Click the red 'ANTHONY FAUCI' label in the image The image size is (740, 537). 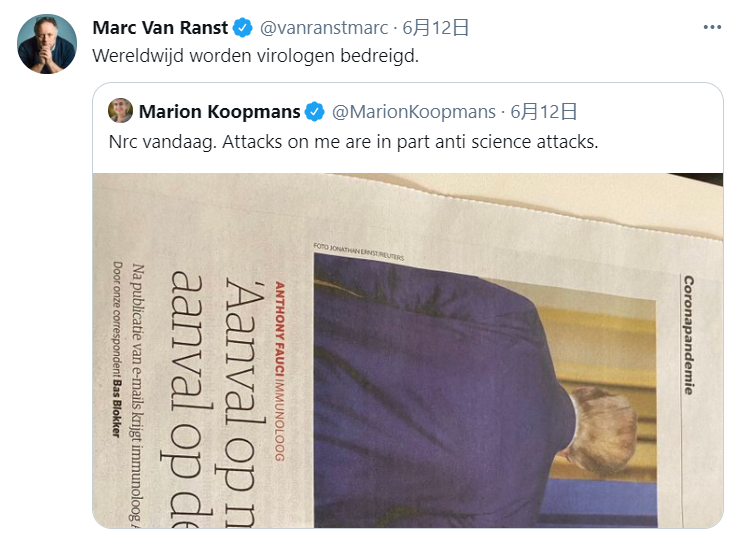coord(280,328)
